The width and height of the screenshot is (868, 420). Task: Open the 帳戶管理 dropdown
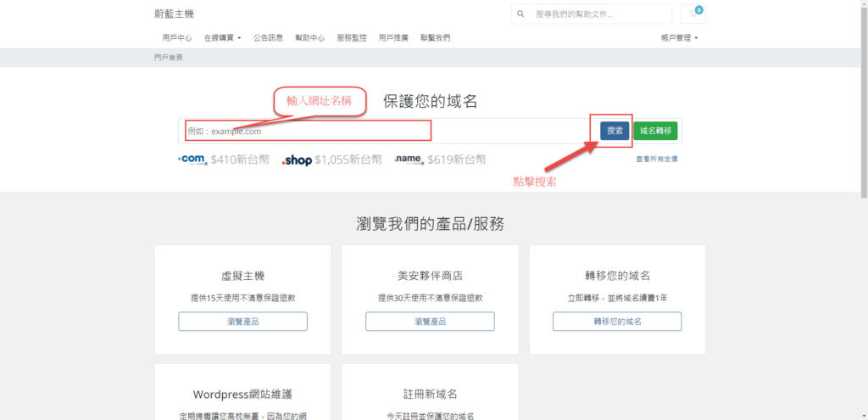(x=679, y=38)
